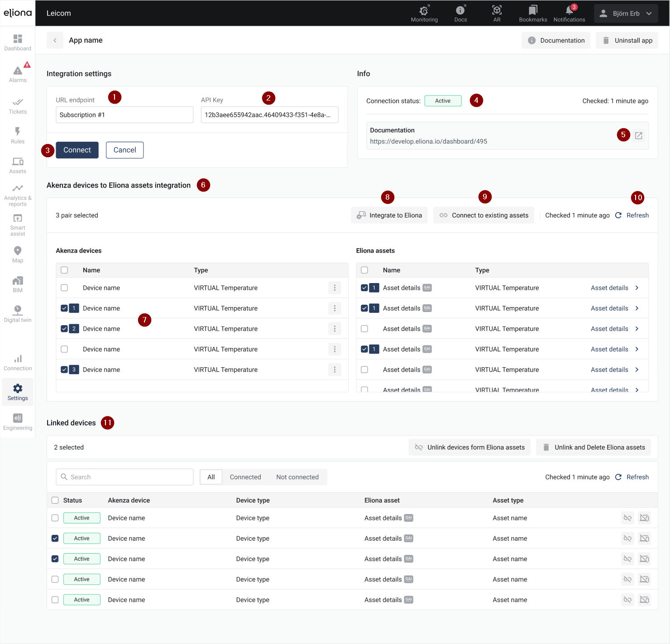The height and width of the screenshot is (644, 670).
Task: Expand the first Eliona asset details chevron
Action: tap(637, 288)
